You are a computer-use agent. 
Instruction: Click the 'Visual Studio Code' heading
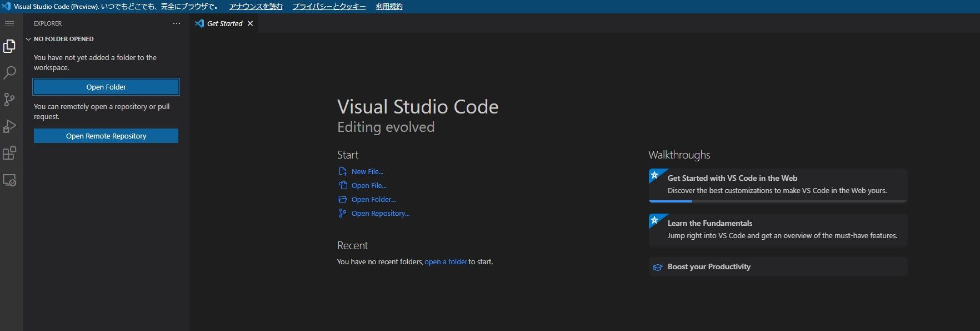[418, 106]
